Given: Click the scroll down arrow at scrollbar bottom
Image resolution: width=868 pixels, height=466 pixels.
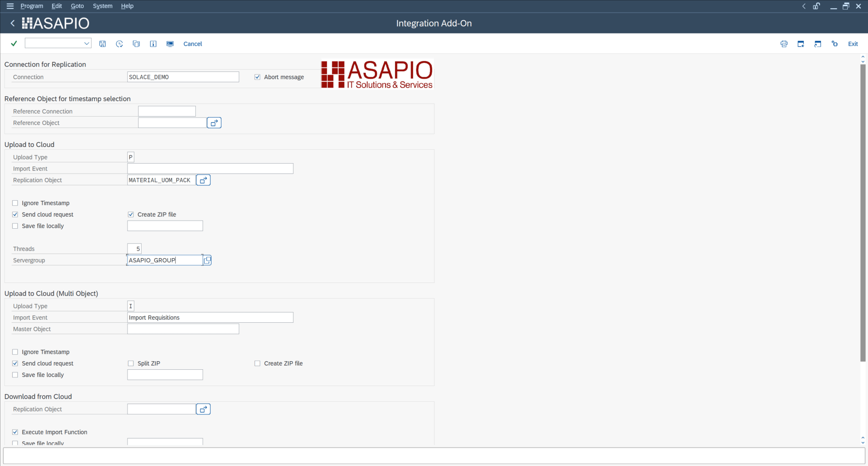Looking at the screenshot, I should point(863,442).
